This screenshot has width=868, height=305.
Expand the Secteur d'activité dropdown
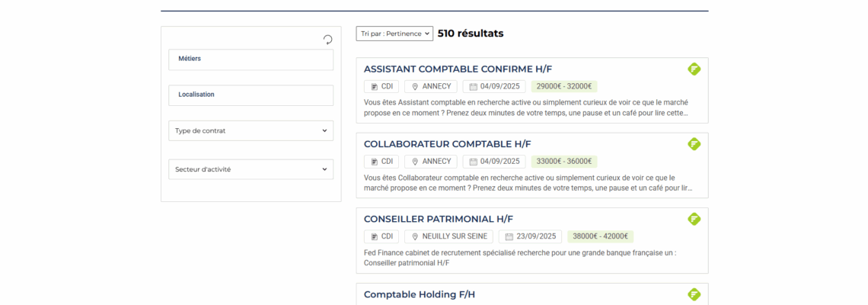coord(251,169)
